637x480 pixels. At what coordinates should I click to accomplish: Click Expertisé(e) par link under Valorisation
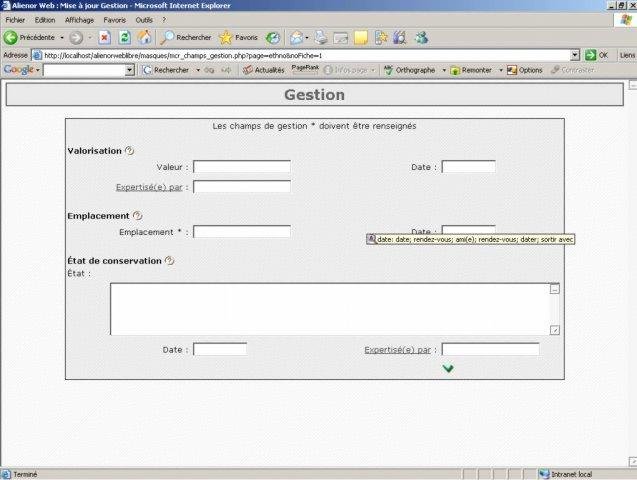click(149, 187)
